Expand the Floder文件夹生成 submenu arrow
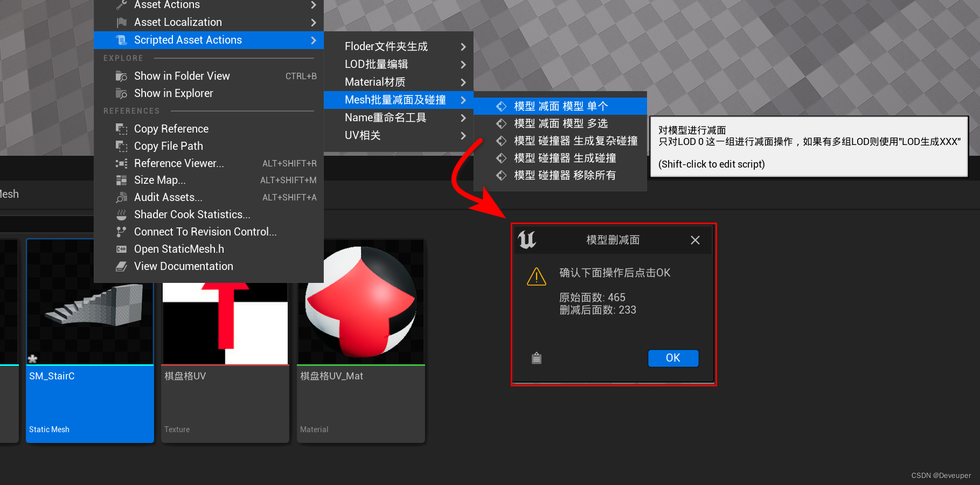The image size is (980, 485). click(x=463, y=47)
